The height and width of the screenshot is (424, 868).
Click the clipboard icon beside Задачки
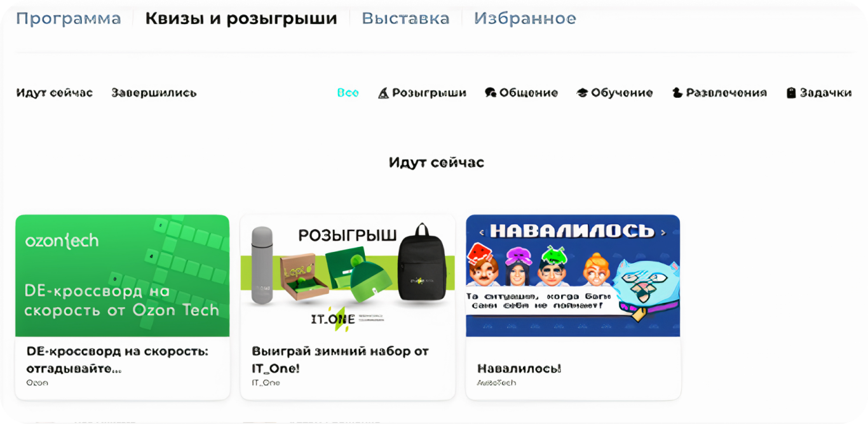pyautogui.click(x=791, y=93)
